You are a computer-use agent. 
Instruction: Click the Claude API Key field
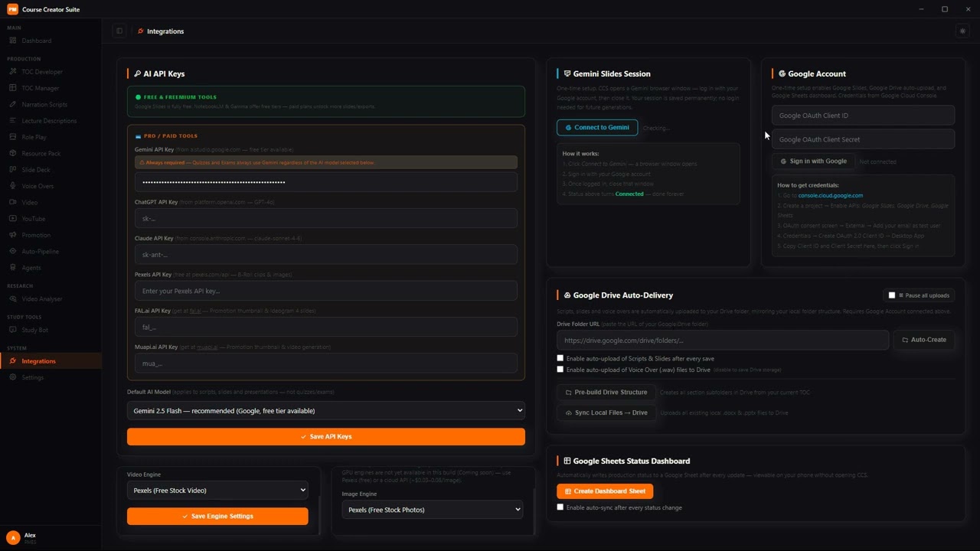coord(326,255)
